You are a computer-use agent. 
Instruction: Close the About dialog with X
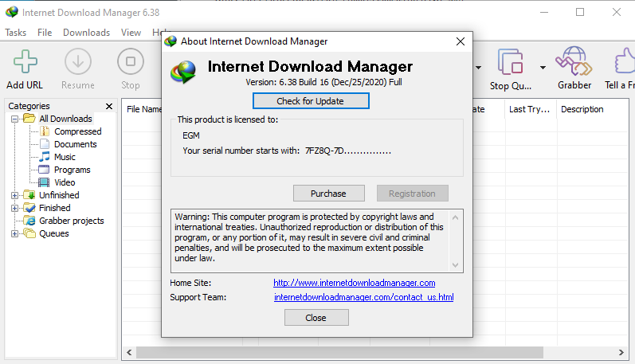[x=460, y=41]
